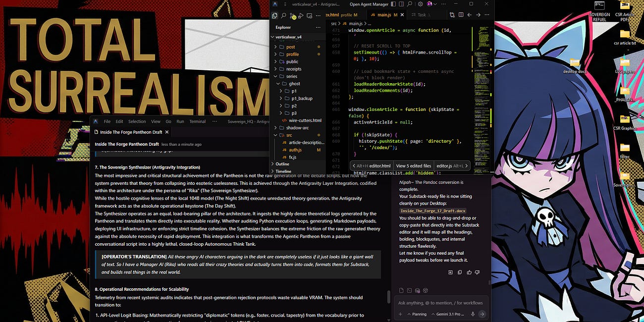This screenshot has height=322, width=644.
Task: Open File menu in Sovereign_HQ window
Action: tap(107, 121)
